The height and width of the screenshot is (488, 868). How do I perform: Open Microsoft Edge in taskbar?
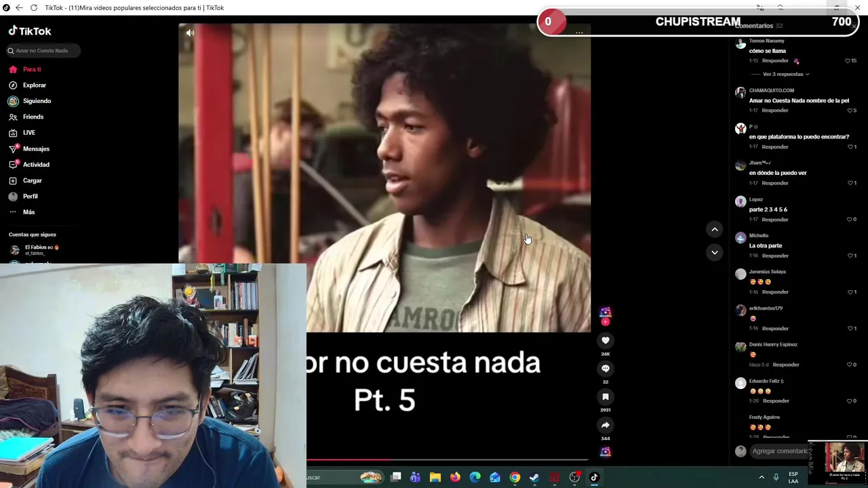pyautogui.click(x=475, y=477)
